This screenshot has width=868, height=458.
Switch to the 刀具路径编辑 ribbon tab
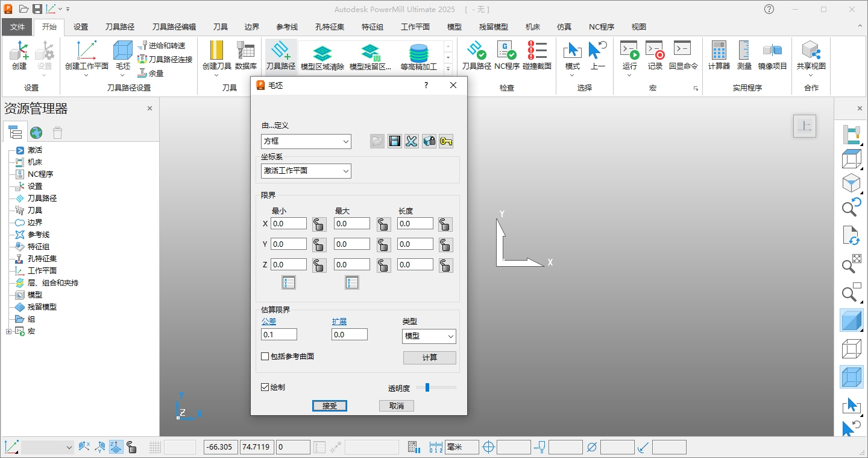tap(174, 27)
